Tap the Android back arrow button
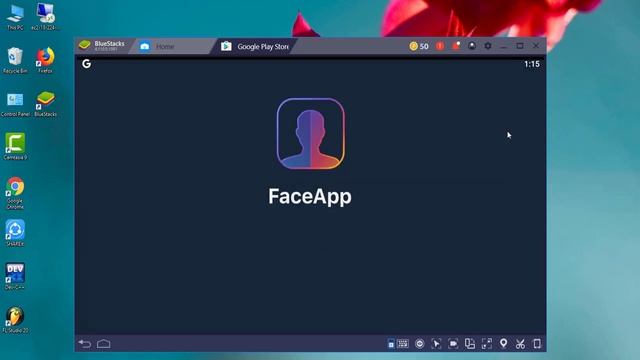Viewport: 640px width, 360px height. 85,344
